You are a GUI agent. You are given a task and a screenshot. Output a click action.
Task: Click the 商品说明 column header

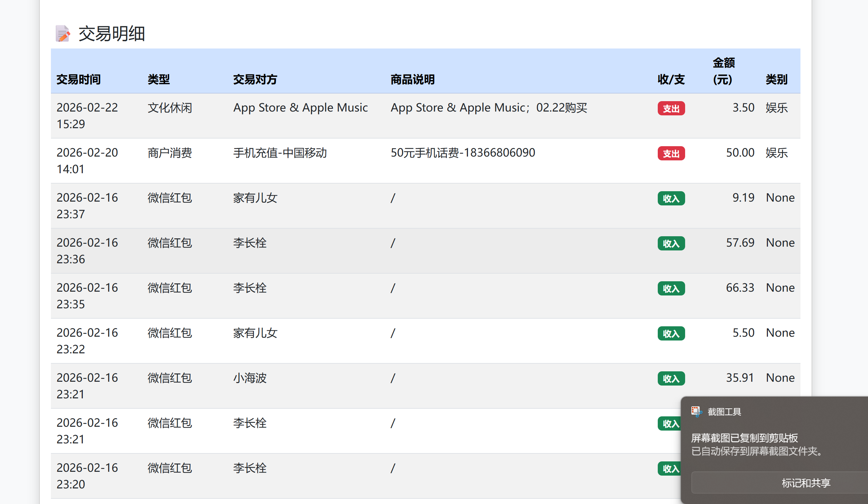coord(412,79)
